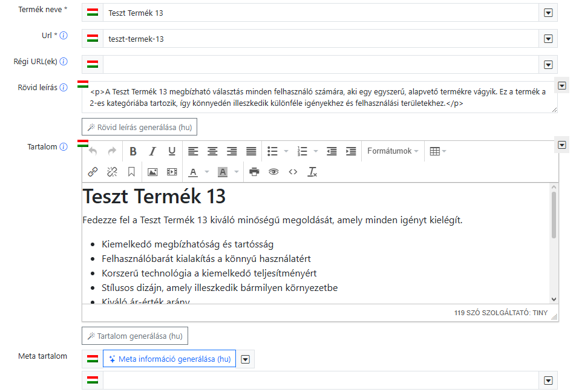Expand the bullet list style options
The width and height of the screenshot is (579, 392).
pyautogui.click(x=286, y=151)
